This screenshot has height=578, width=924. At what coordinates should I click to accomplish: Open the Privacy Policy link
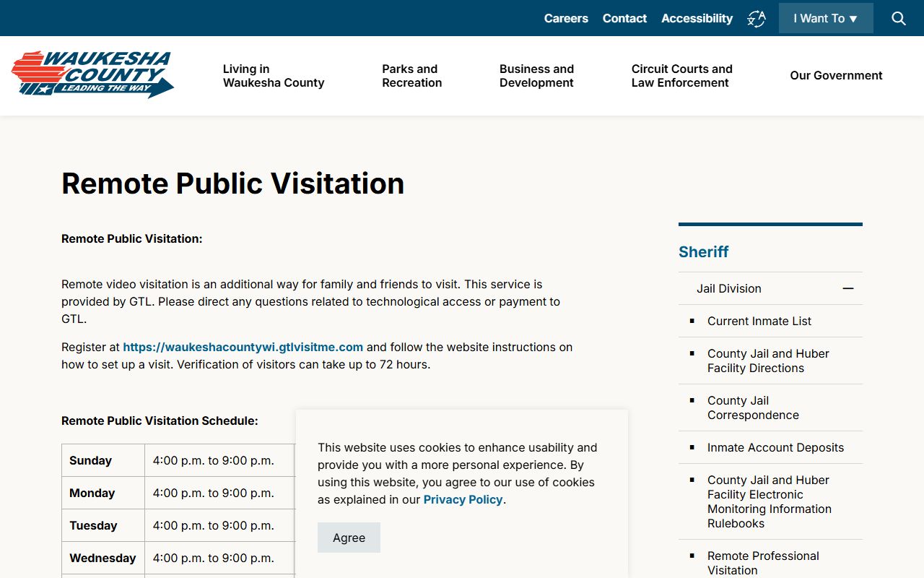[463, 499]
